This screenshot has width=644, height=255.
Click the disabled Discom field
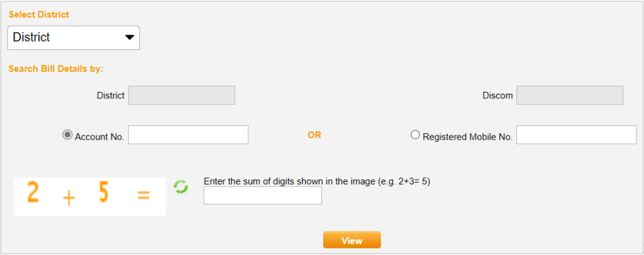pos(569,96)
